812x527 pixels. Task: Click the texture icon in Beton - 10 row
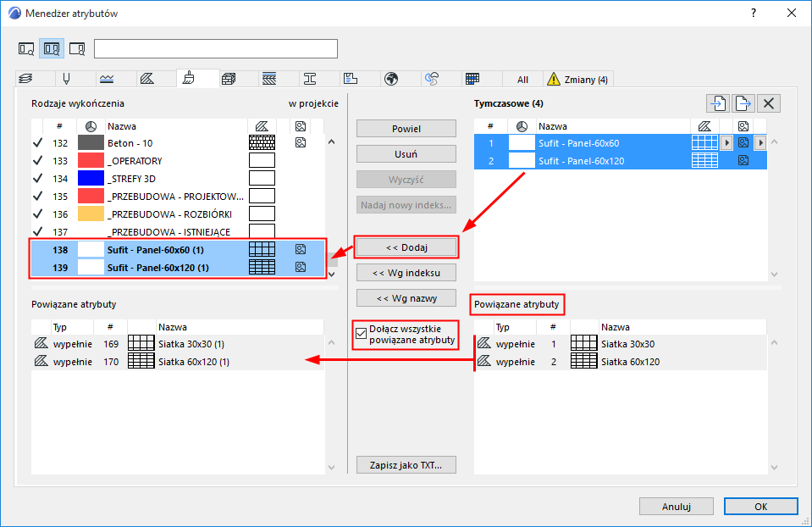click(301, 143)
